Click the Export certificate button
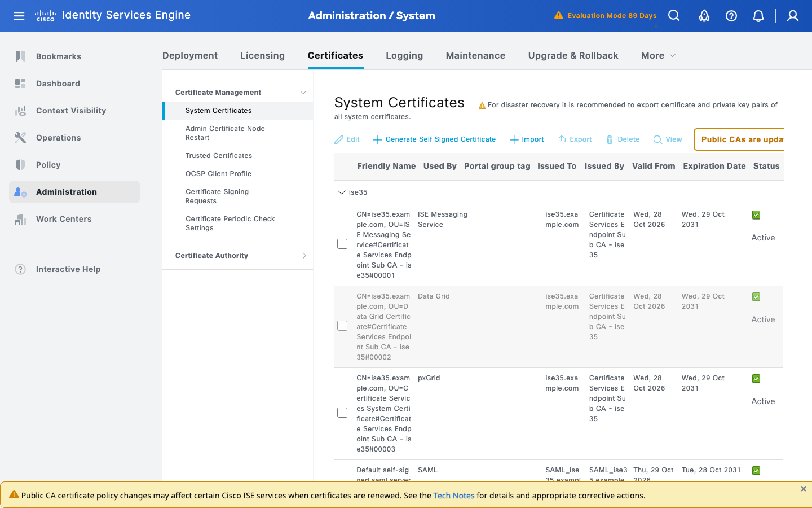The width and height of the screenshot is (812, 508). click(575, 139)
